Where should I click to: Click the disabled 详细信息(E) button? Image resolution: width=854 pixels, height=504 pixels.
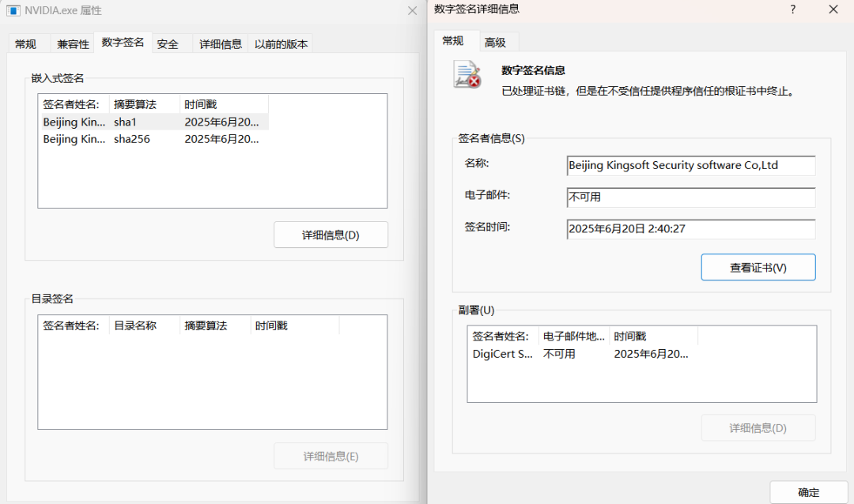[331, 456]
